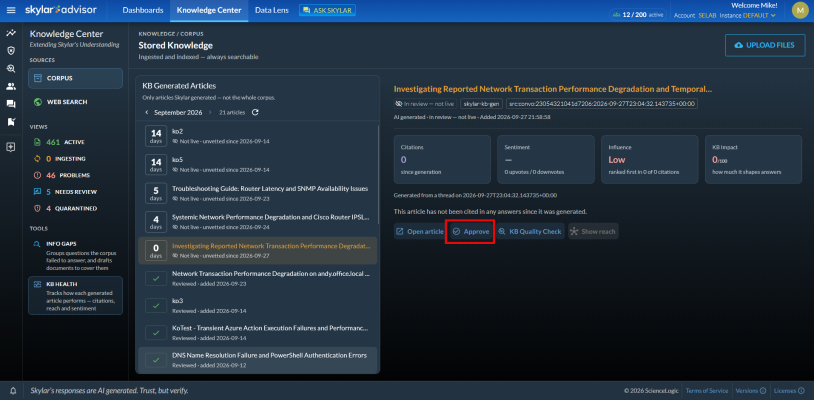Open the hamburger main menu

pyautogui.click(x=11, y=10)
